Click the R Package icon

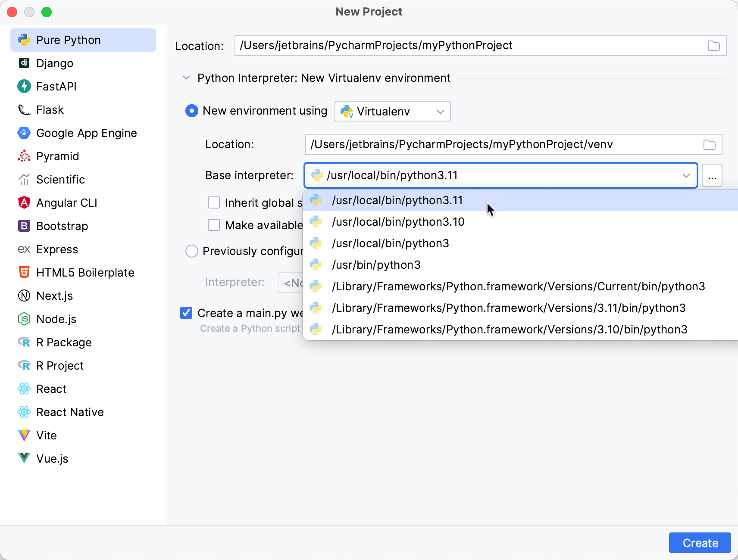tap(24, 342)
